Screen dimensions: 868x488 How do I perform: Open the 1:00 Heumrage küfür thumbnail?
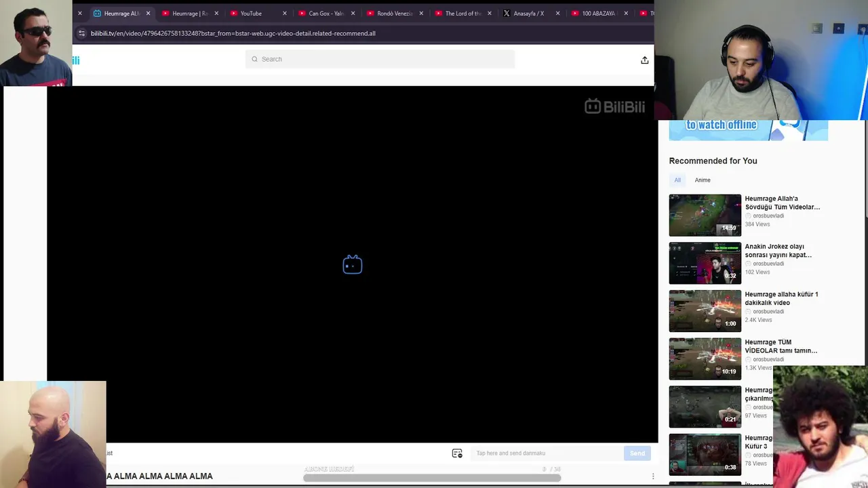705,311
